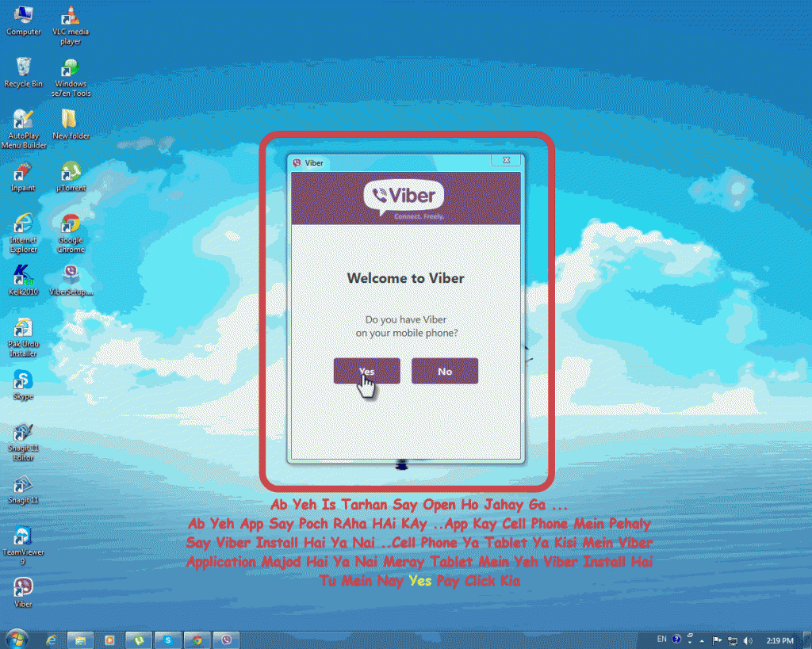Open the media player taskbar icon

[109, 640]
